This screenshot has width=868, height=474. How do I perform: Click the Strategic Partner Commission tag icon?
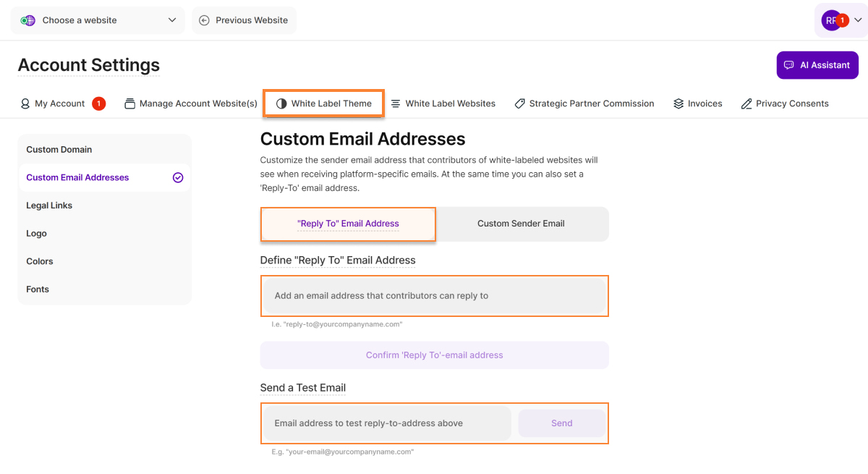click(x=519, y=103)
